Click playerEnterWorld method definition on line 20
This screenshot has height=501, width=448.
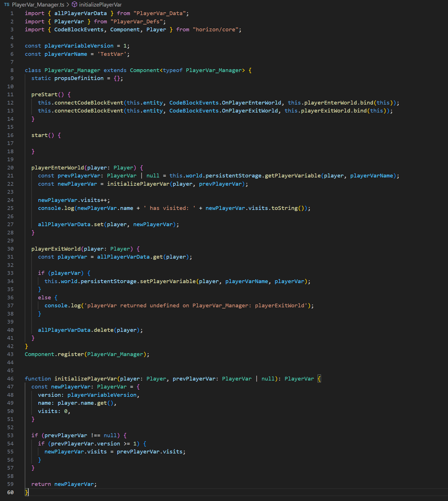tap(58, 168)
